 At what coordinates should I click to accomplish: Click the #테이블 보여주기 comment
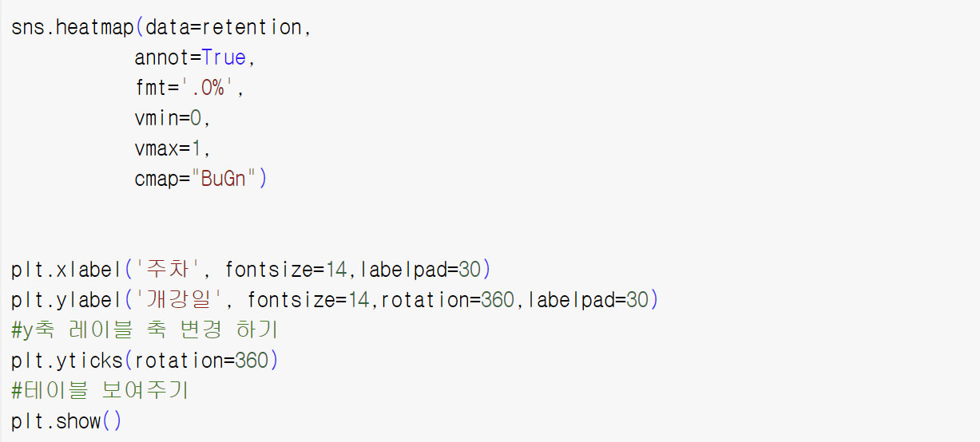click(x=100, y=391)
